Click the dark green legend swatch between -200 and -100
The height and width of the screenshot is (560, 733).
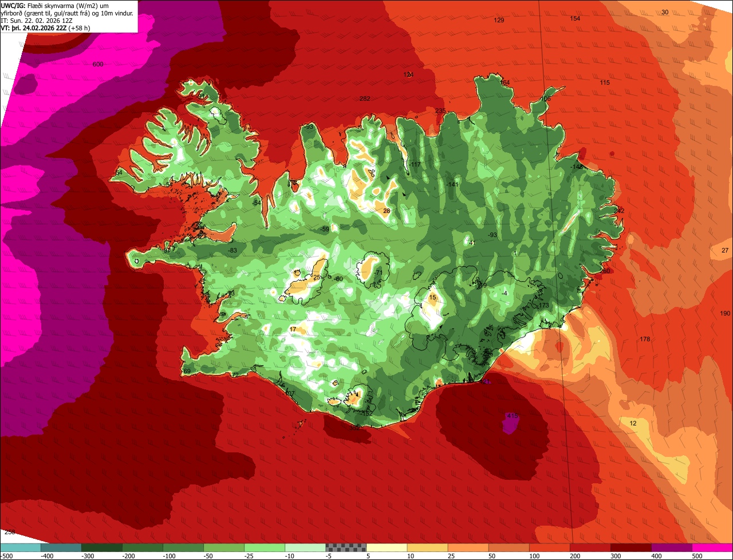(143, 547)
